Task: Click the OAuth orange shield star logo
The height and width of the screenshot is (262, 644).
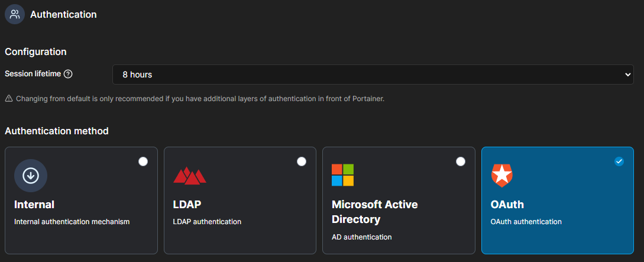Action: [501, 175]
